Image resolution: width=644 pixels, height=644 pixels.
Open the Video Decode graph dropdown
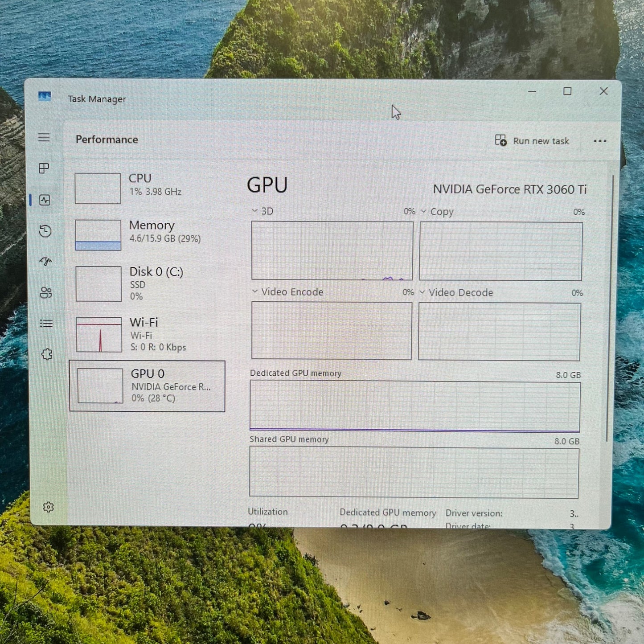tap(422, 292)
